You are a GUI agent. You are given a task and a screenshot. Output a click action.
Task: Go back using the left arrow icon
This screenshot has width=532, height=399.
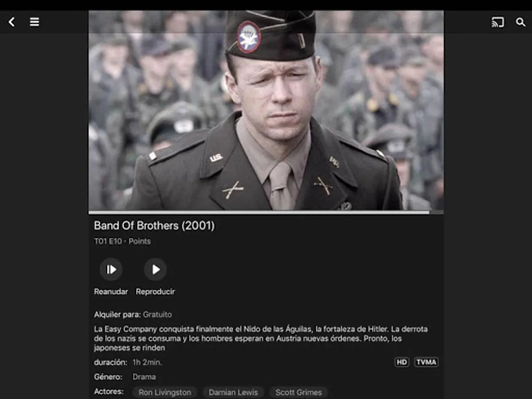click(12, 22)
